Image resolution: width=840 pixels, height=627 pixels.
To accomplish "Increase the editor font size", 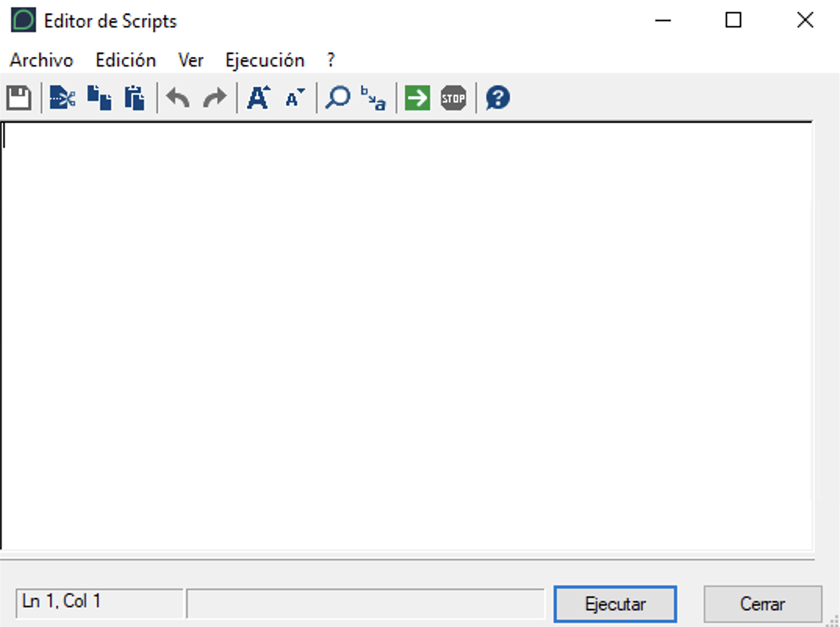I will [x=258, y=98].
